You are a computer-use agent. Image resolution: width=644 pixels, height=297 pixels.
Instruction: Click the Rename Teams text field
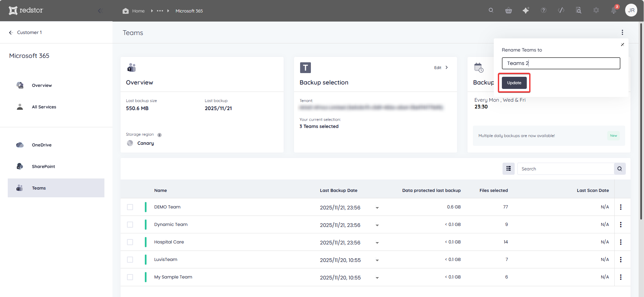pyautogui.click(x=561, y=63)
